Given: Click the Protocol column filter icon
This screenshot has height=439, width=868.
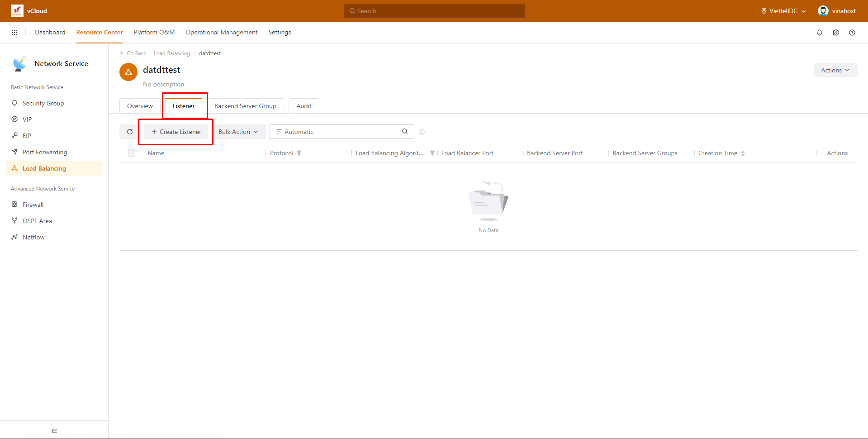Looking at the screenshot, I should coord(299,153).
